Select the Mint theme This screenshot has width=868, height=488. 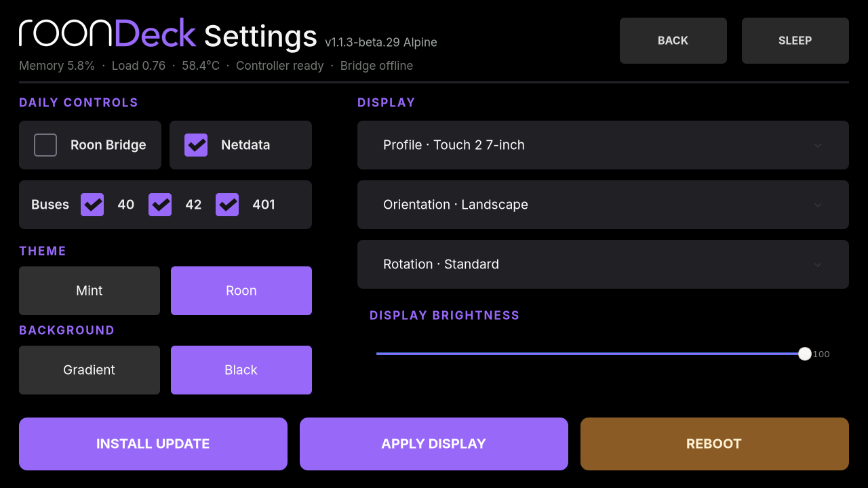pos(90,291)
